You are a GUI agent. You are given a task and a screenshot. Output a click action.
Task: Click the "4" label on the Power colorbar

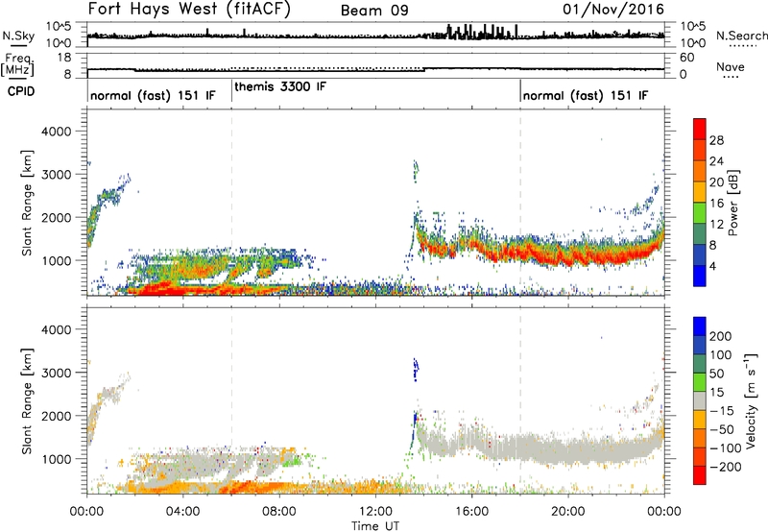(x=713, y=266)
